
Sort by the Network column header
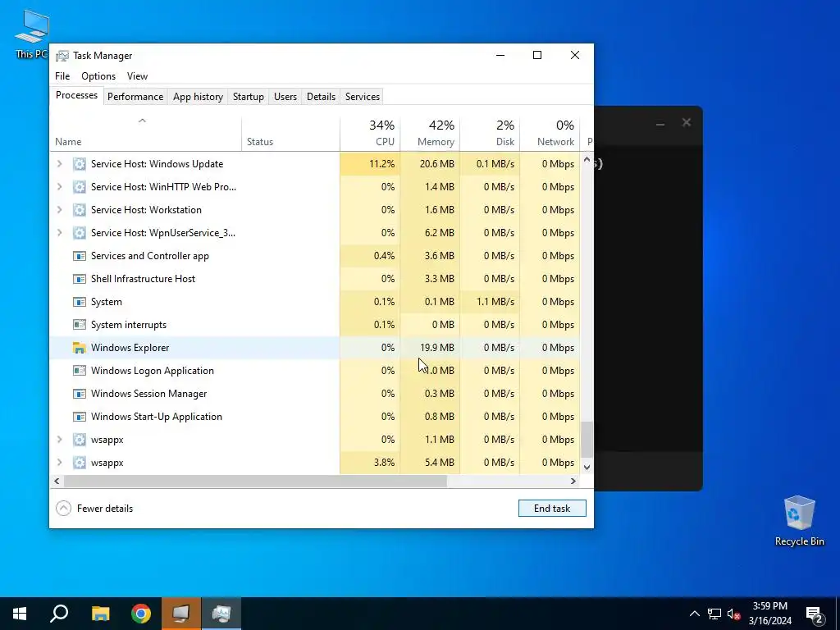click(x=550, y=134)
